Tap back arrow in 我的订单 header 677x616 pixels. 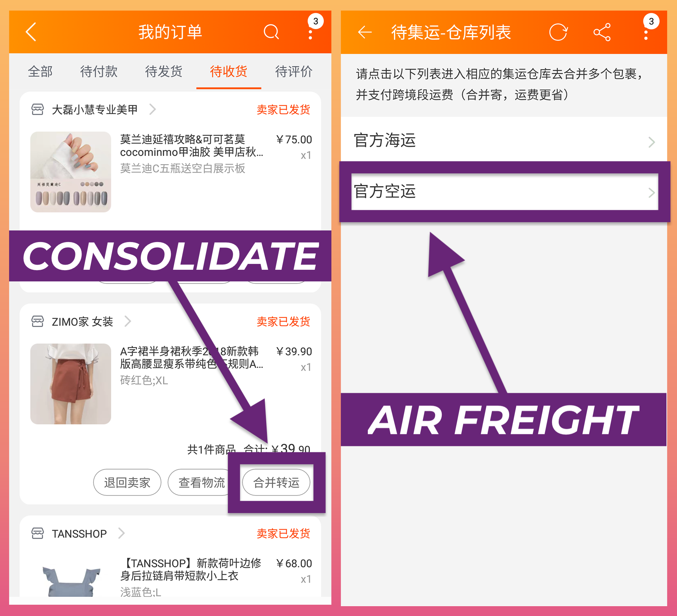31,32
